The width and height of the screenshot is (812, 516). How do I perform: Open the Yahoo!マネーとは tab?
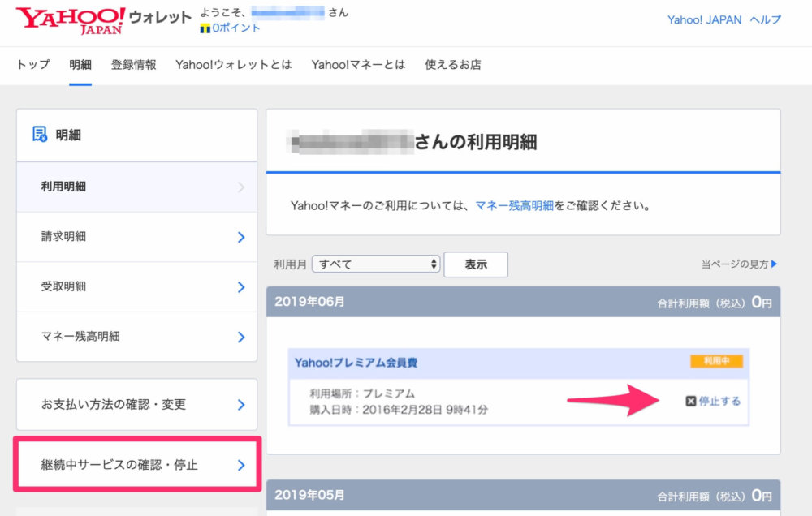click(x=358, y=65)
